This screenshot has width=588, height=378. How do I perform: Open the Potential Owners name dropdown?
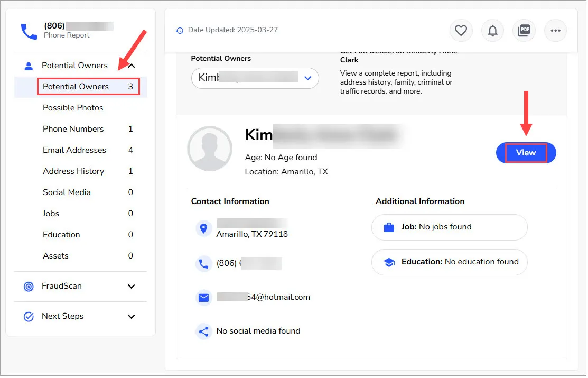(308, 78)
